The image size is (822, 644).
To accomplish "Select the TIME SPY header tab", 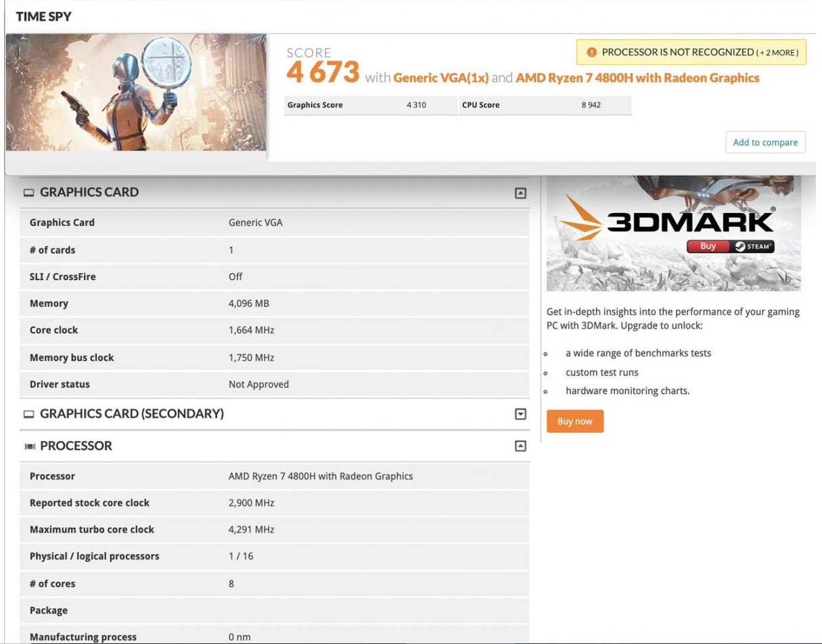I will coord(45,16).
